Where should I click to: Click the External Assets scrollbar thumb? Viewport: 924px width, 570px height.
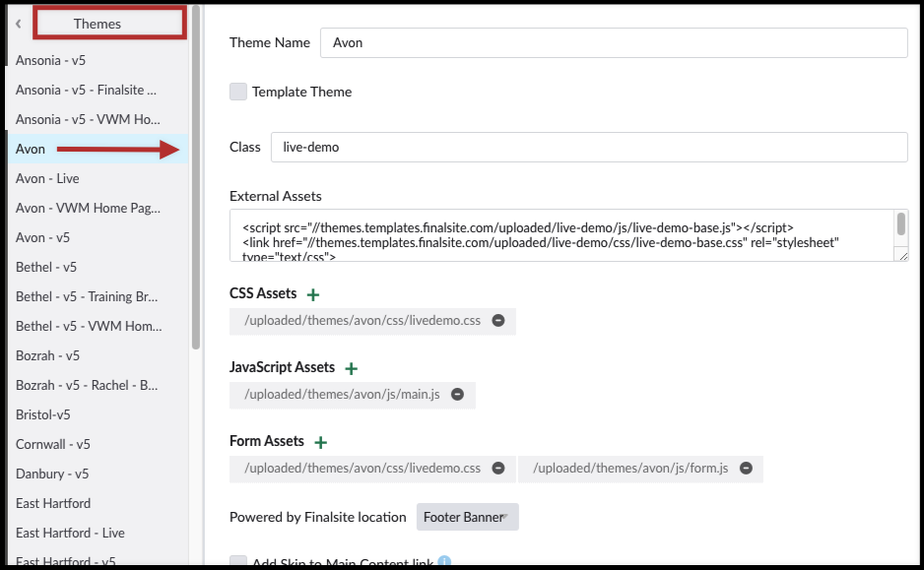[x=901, y=223]
